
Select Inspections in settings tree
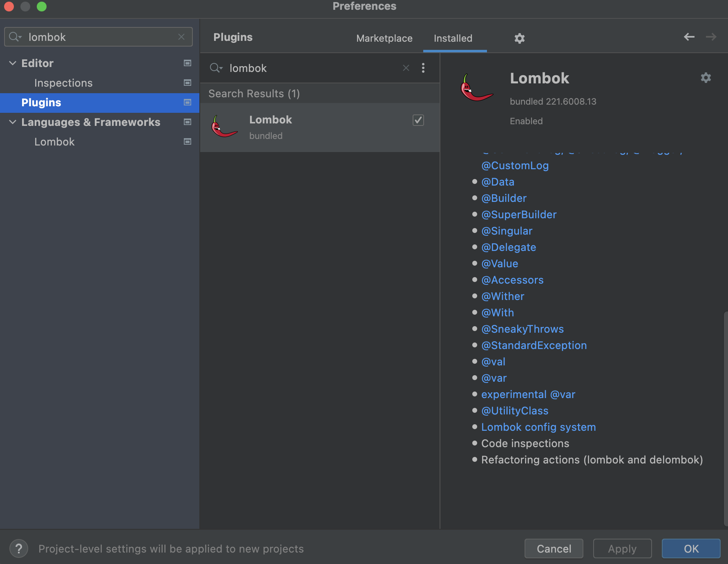[63, 83]
